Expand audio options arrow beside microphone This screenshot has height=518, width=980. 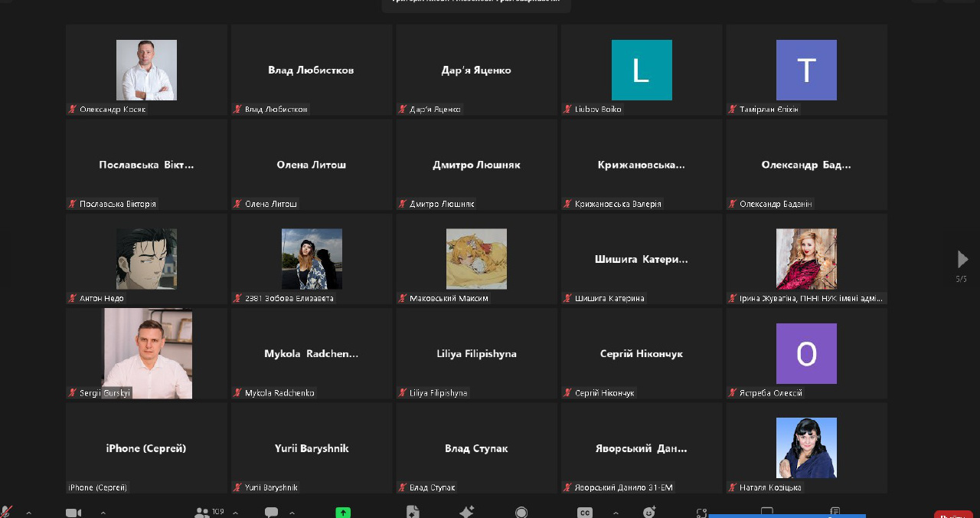28,513
